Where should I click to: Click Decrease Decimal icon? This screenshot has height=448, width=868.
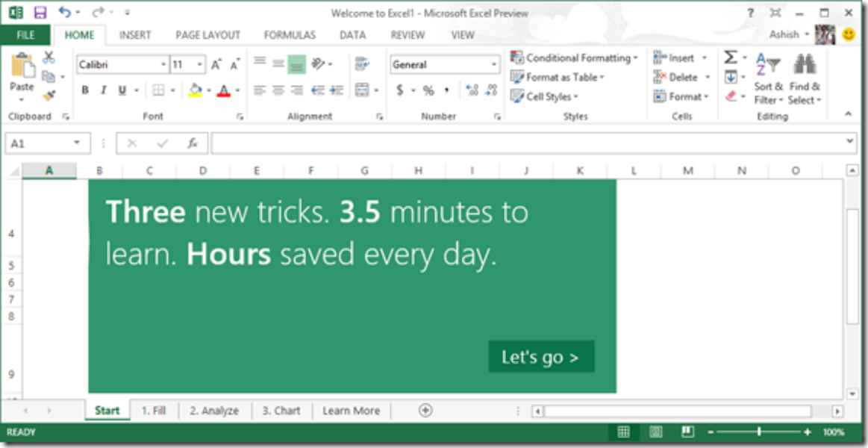(491, 90)
